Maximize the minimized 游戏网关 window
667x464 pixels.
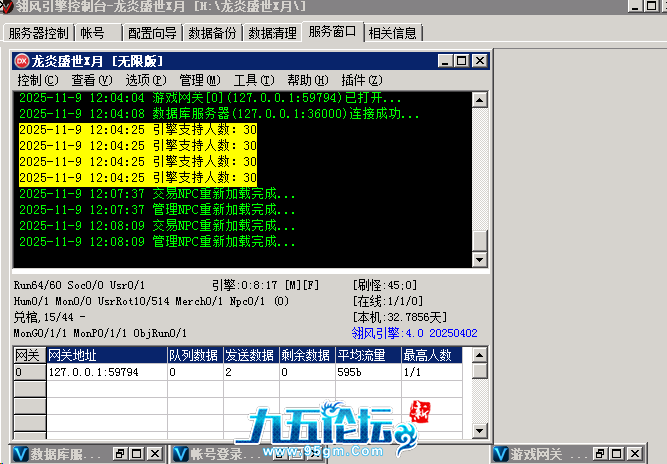click(617, 454)
